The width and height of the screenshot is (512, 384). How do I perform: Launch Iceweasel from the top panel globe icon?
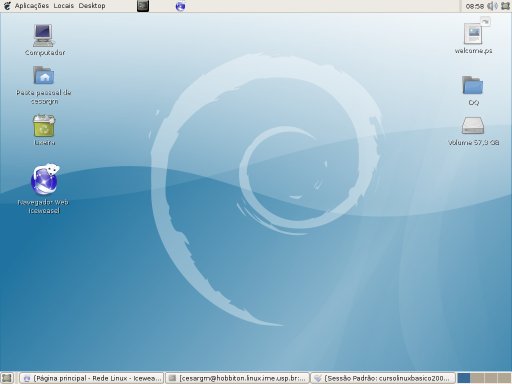click(180, 6)
